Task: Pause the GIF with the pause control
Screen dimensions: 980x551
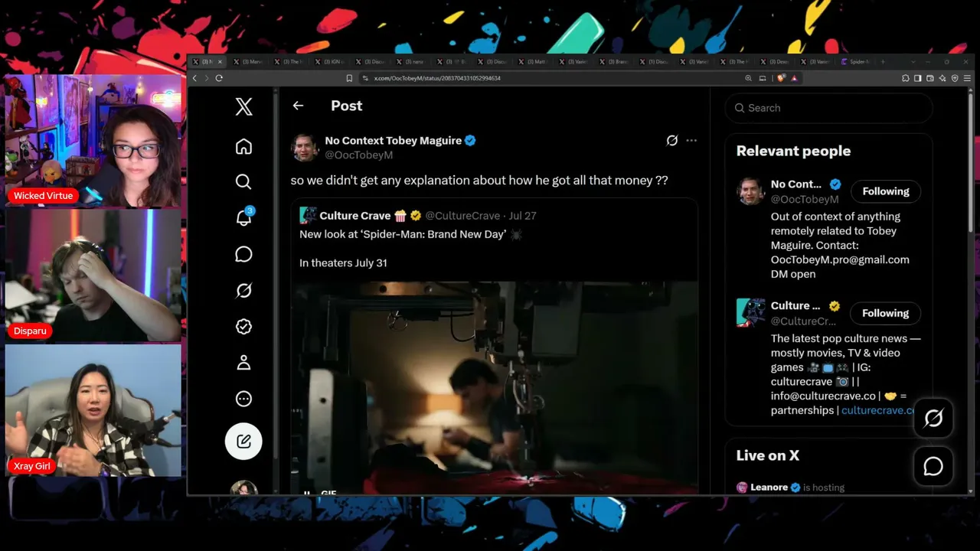Action: tap(307, 492)
